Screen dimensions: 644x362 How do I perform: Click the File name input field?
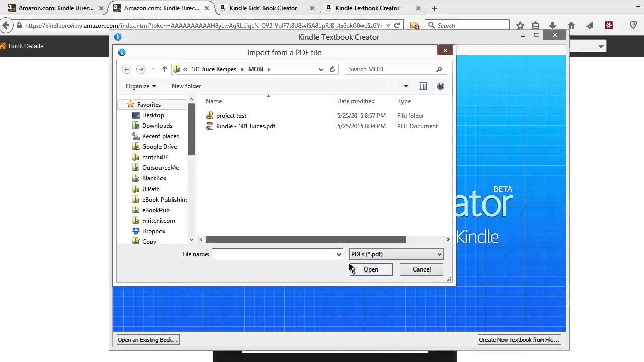pos(274,254)
